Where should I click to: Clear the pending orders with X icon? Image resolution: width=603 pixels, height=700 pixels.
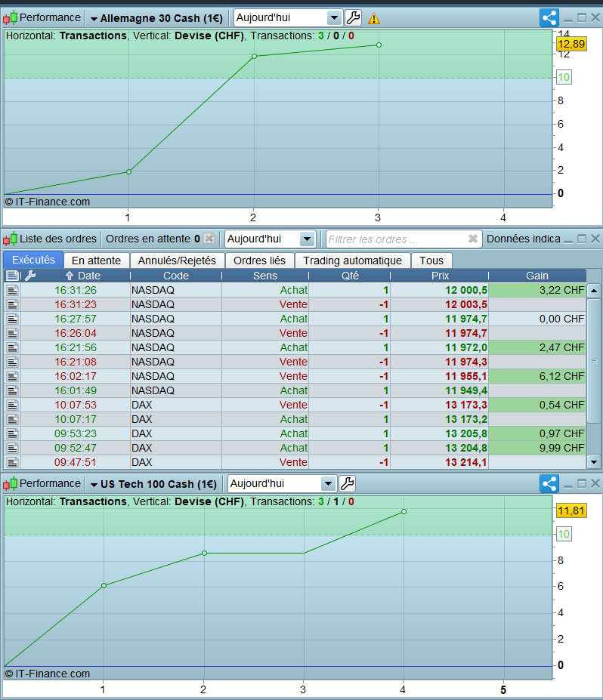(x=209, y=239)
